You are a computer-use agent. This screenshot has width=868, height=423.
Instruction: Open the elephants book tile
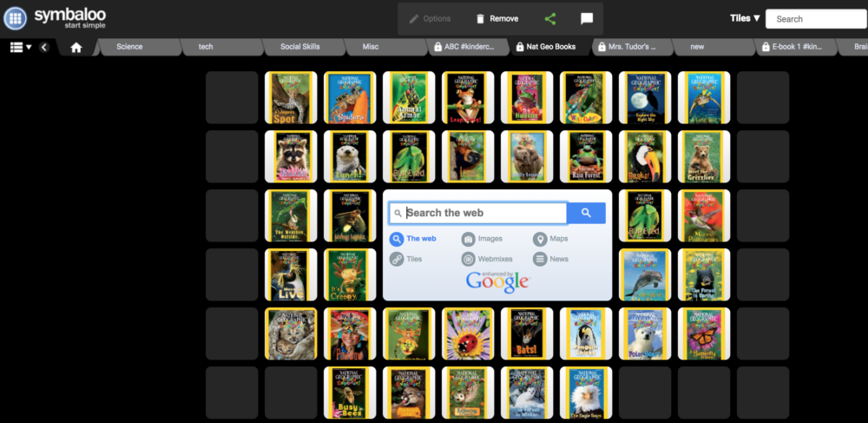tap(527, 156)
